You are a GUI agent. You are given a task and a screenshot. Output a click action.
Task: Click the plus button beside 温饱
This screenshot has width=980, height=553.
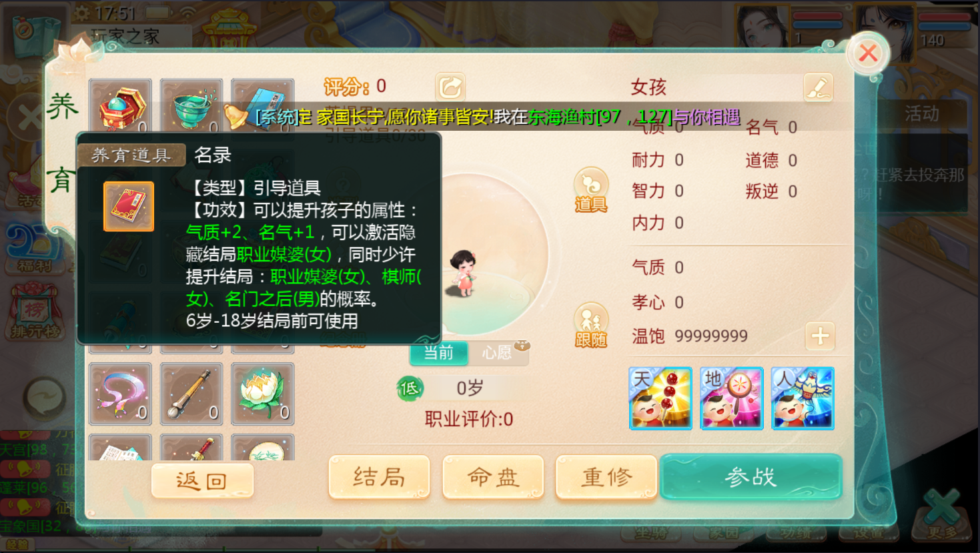pyautogui.click(x=820, y=336)
